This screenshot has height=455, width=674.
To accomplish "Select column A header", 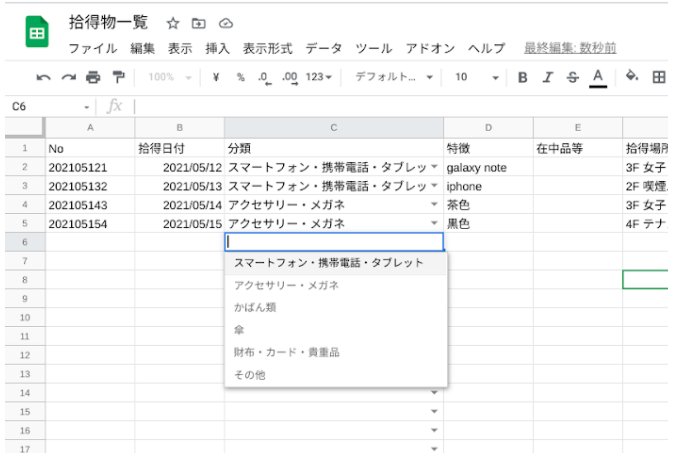I will [90, 128].
